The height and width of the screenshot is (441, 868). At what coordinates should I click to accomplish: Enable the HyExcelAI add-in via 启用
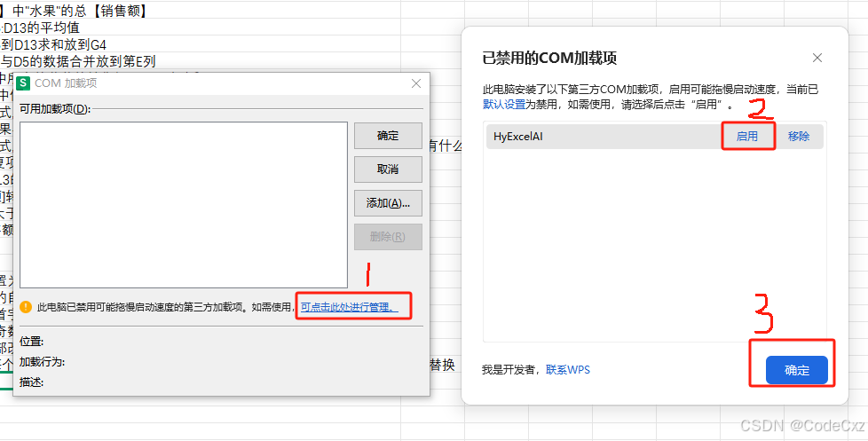click(x=746, y=136)
